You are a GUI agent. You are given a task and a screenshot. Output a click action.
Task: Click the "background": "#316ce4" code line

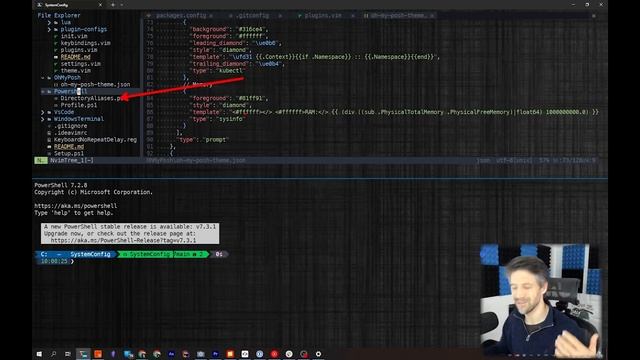[229, 29]
